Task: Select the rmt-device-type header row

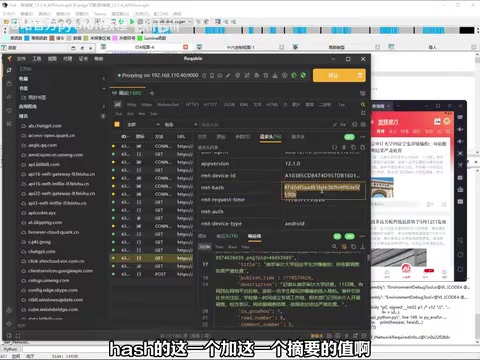Action: [282, 224]
